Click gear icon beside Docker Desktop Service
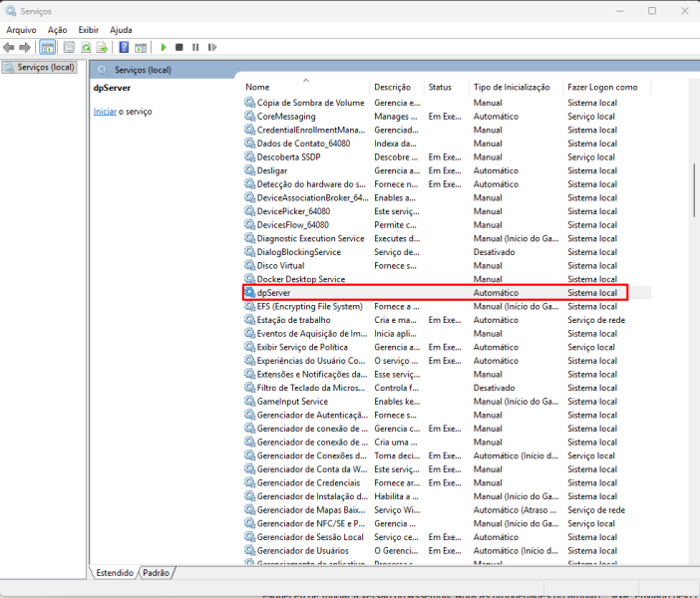 [x=249, y=279]
